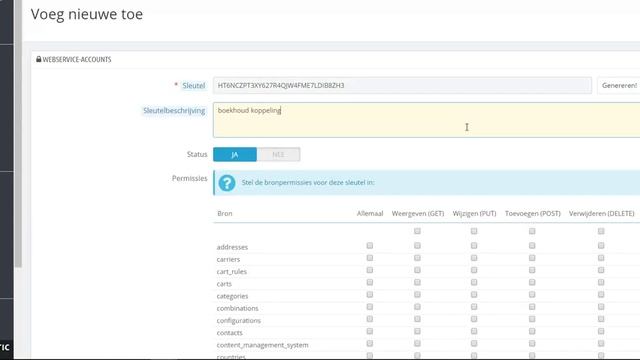Enable PUT permission for configurations

pyautogui.click(x=474, y=319)
